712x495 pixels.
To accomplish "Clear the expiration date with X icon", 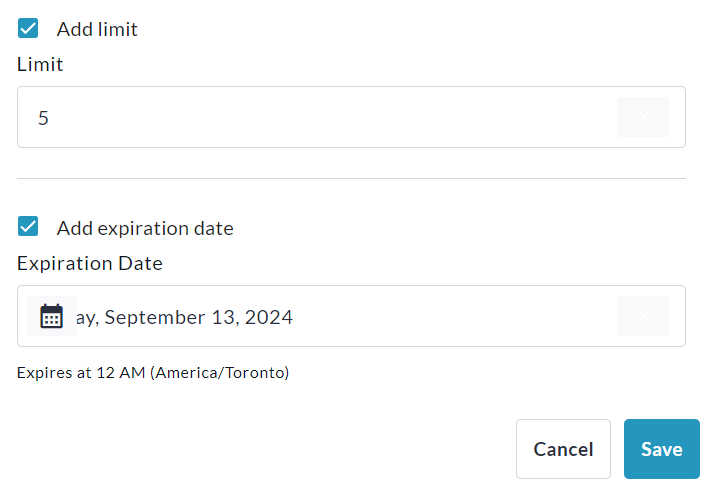I will 642,316.
